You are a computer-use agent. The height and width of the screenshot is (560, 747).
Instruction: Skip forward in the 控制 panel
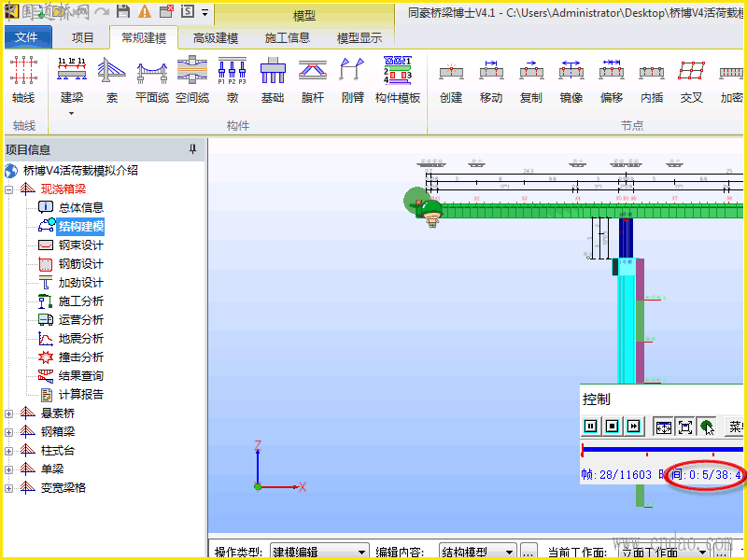(634, 426)
